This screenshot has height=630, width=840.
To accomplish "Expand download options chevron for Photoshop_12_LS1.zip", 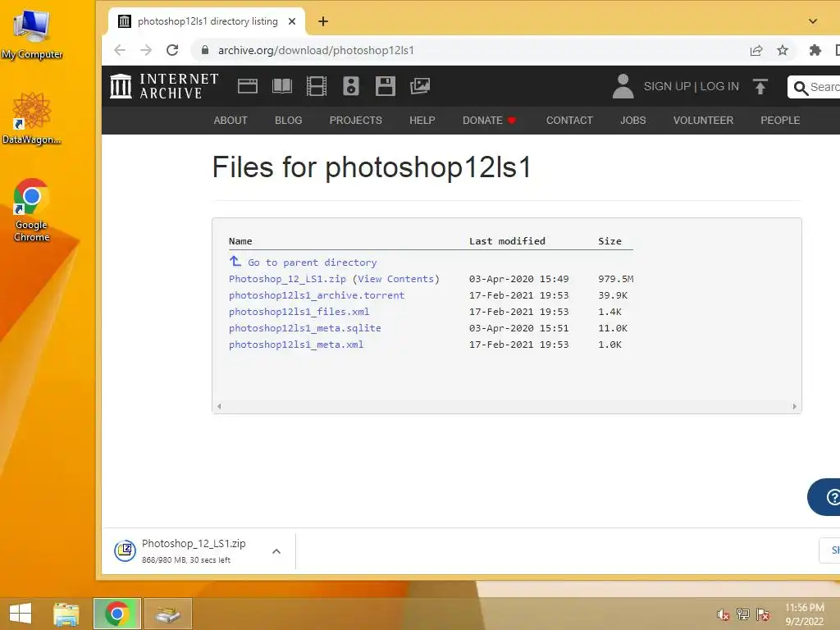I will (276, 550).
